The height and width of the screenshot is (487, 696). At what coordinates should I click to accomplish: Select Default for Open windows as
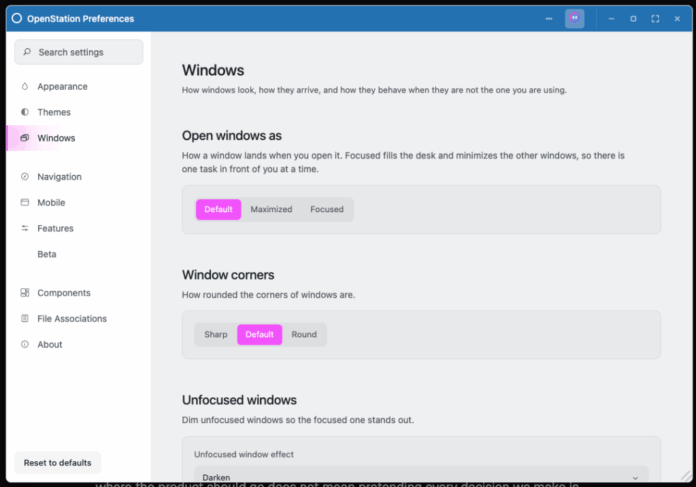tap(218, 209)
